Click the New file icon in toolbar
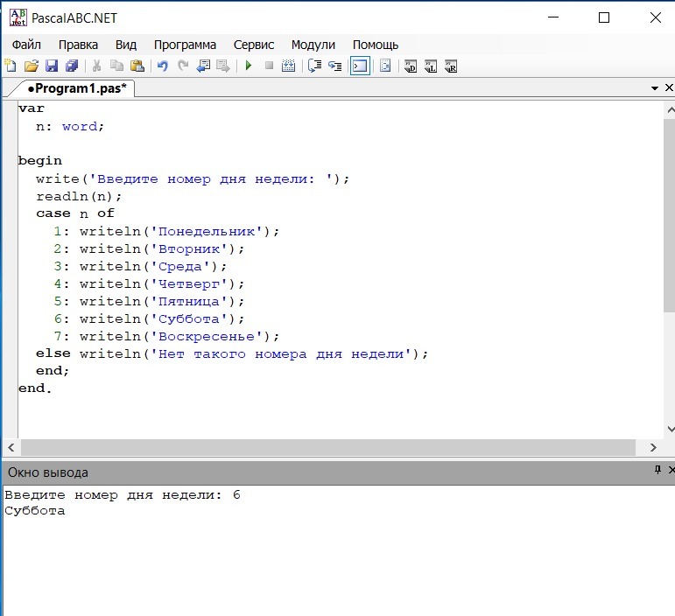Screen dimensions: 675x616 point(11,66)
